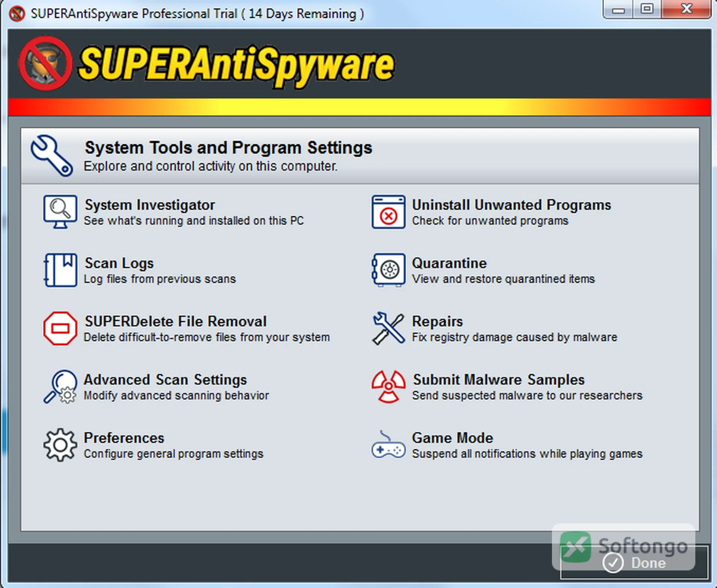Click the Advanced Scan Settings magnifier icon
Screen dimensions: 717x588
tap(60, 387)
